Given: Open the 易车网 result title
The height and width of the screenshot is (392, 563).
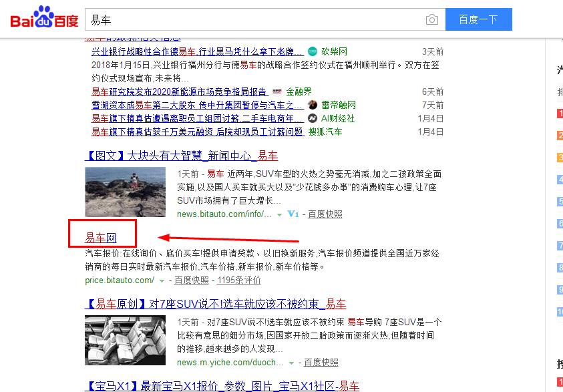Looking at the screenshot, I should [101, 238].
